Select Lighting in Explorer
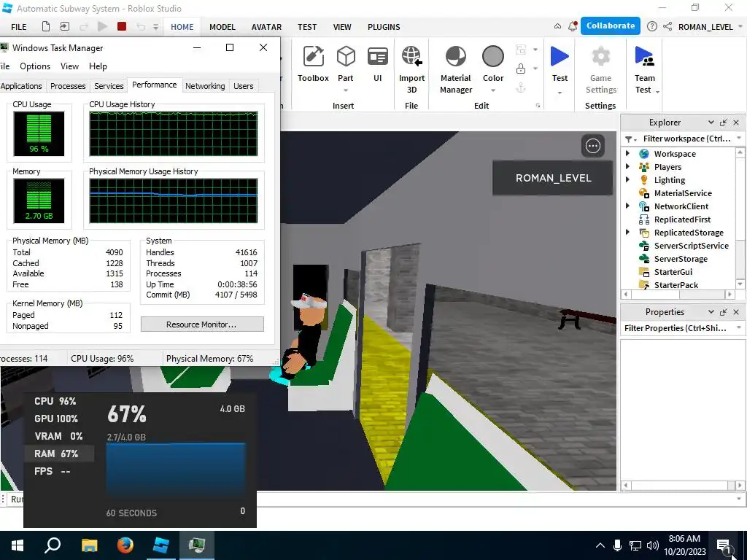The width and height of the screenshot is (747, 560). [670, 180]
